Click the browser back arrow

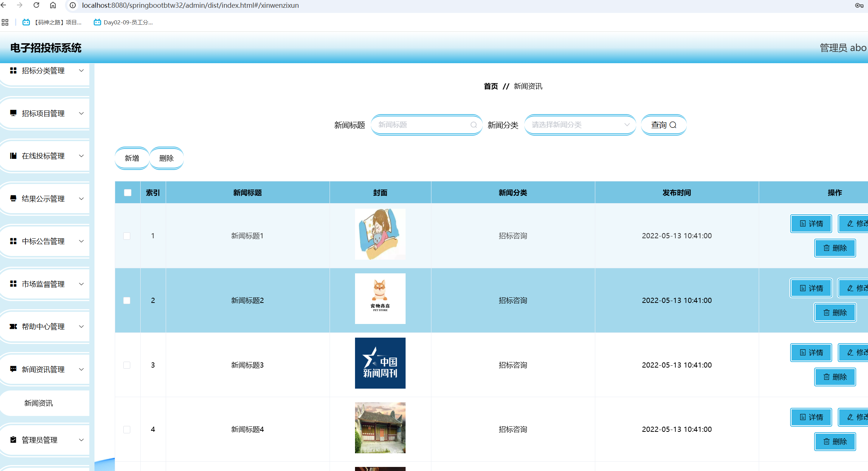click(4, 5)
